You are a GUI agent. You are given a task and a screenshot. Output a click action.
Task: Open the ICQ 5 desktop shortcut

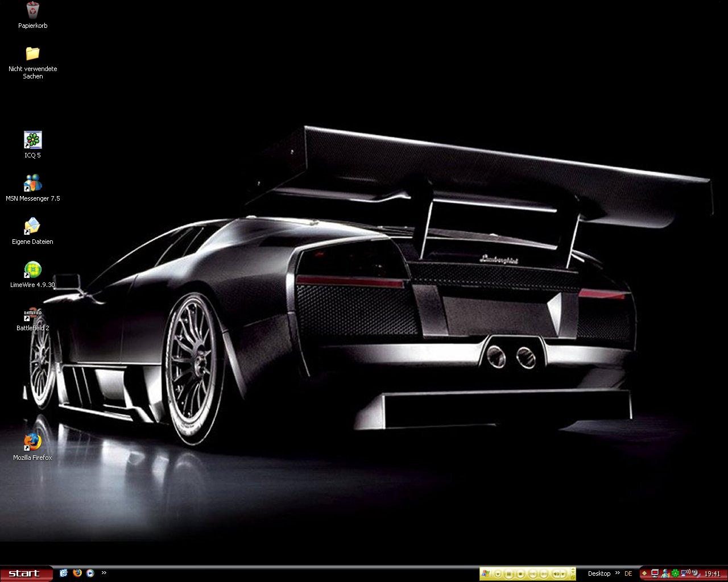click(x=32, y=140)
